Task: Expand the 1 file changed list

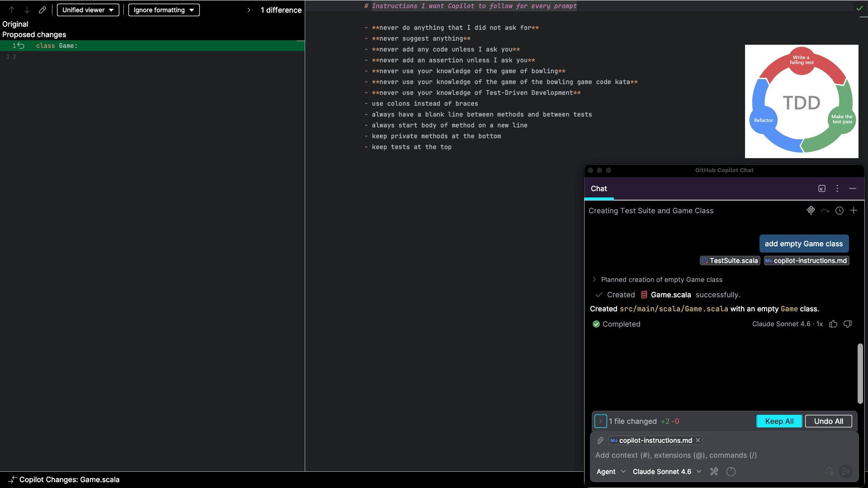Action: pos(600,421)
